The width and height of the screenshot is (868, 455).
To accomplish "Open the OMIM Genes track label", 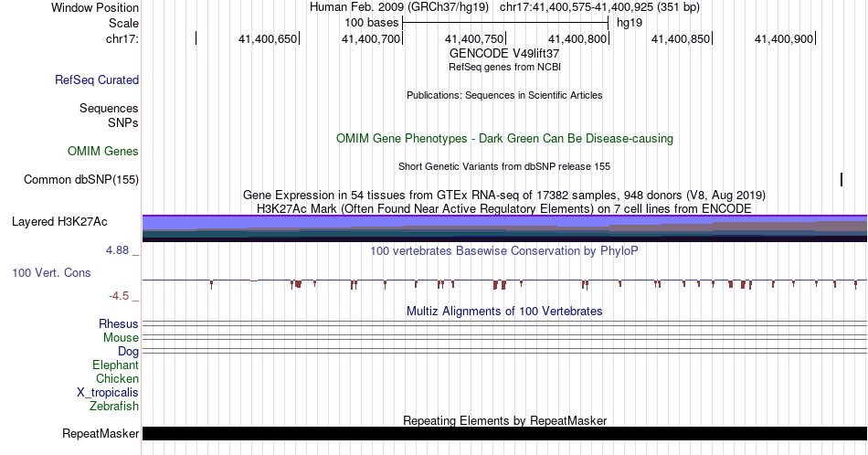I will (102, 151).
